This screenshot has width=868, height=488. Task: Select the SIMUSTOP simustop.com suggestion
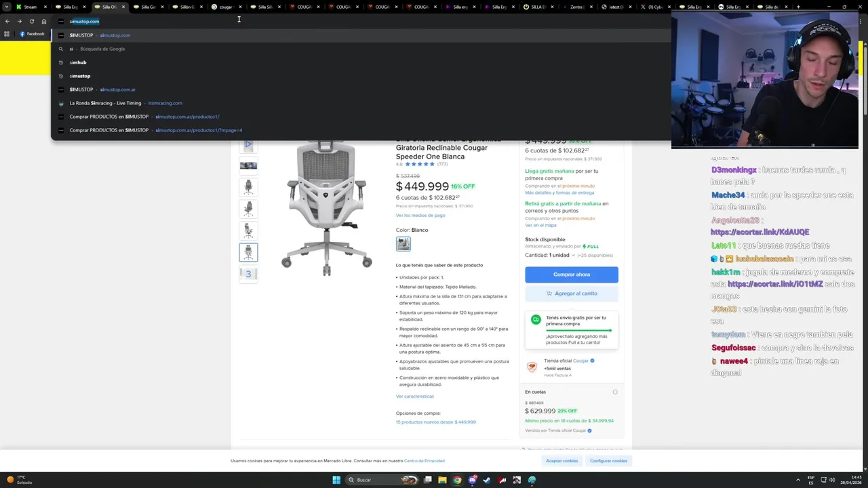tap(361, 35)
